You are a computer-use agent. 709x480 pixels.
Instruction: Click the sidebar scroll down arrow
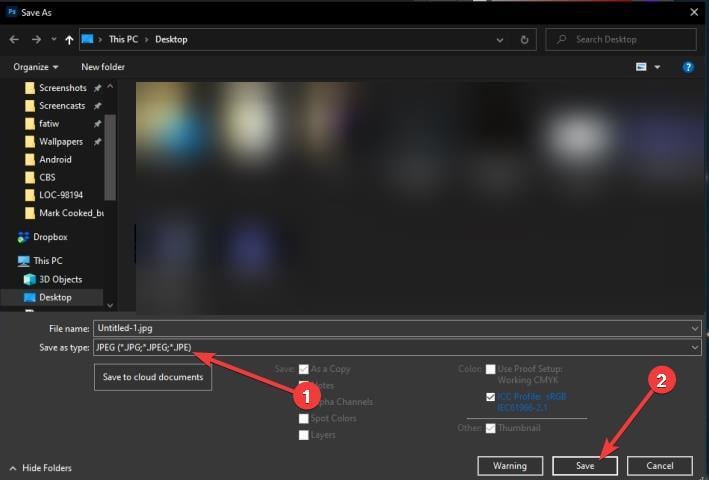(x=110, y=306)
